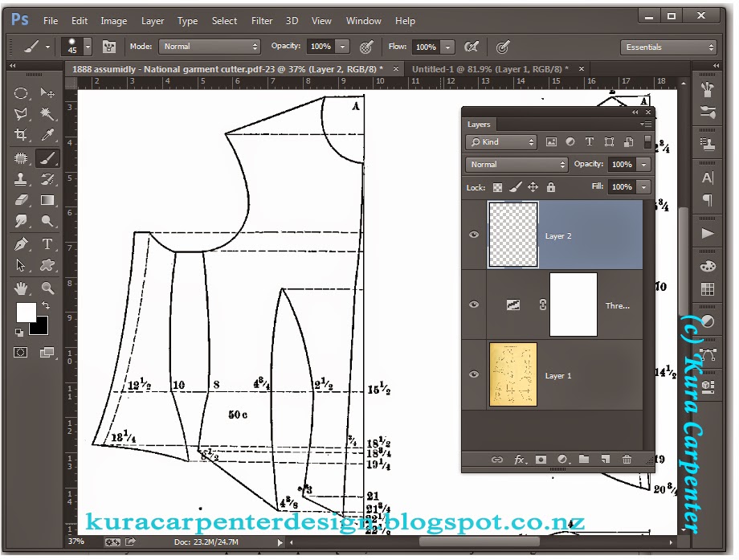Open the Add layer style (fx) menu

click(x=520, y=460)
